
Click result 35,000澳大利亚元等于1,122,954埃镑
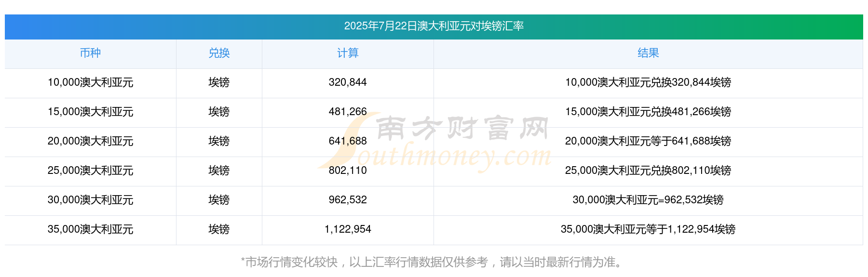click(x=648, y=229)
